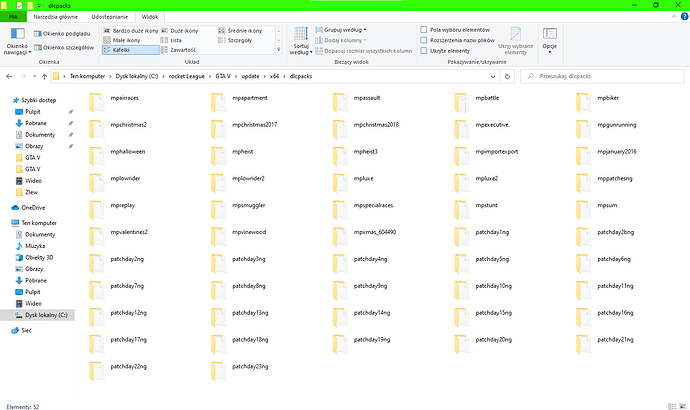This screenshot has width=690, height=410.
Task: Switch to Udostępnianie tab
Action: [x=110, y=17]
